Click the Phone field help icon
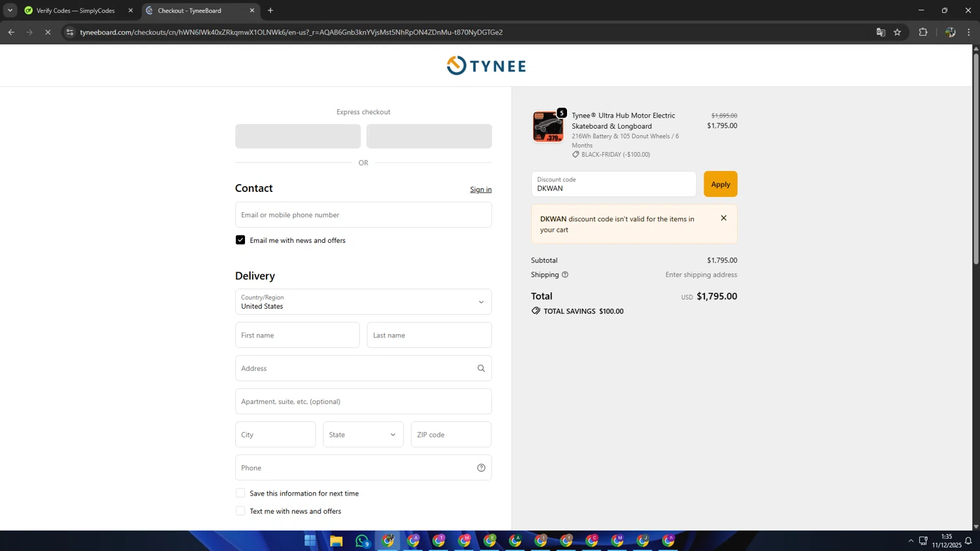Viewport: 980px width, 551px height. tap(481, 467)
